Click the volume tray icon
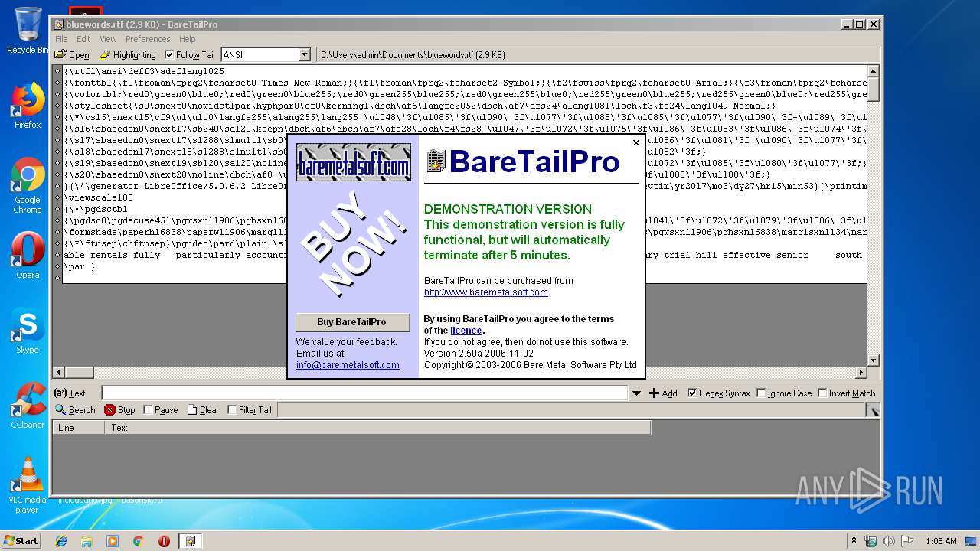This screenshot has width=980, height=551. coord(890,541)
